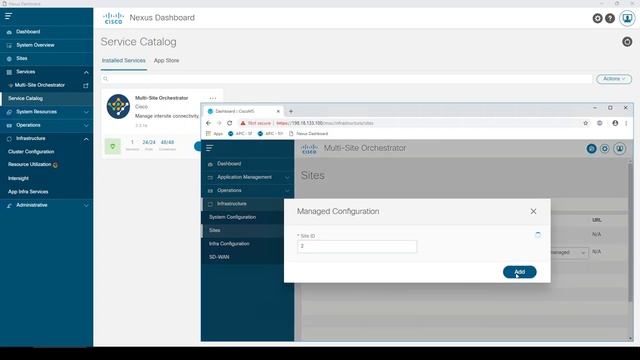The height and width of the screenshot is (360, 640).
Task: Switch to Installed Services tab
Action: (x=124, y=60)
